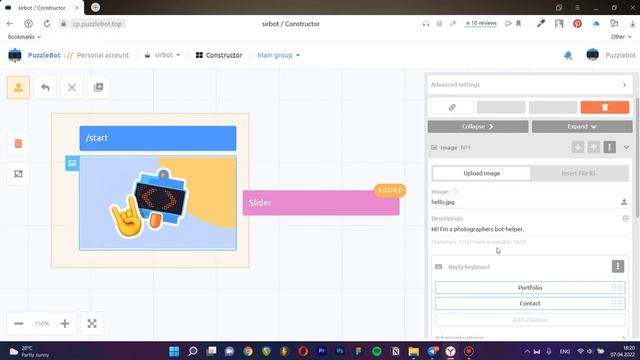
Task: Click the drag handle on Portfolio button
Action: tap(616, 288)
